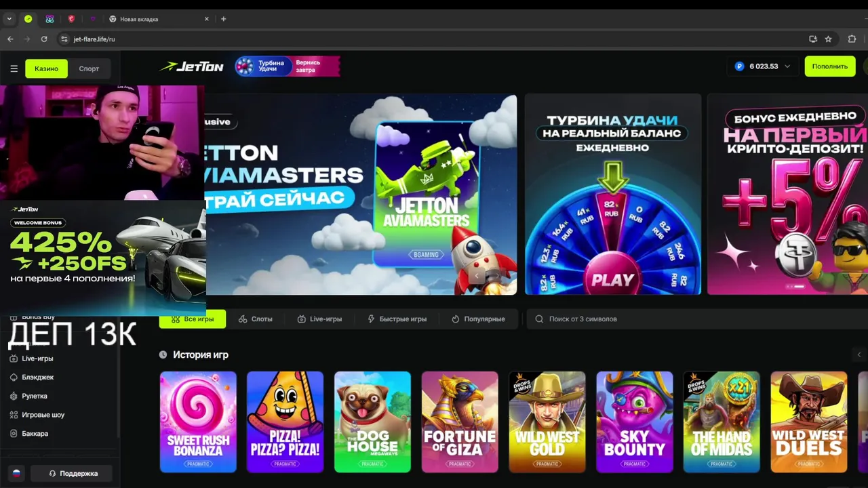
Task: Click the install app icon in address bar
Action: [x=813, y=39]
